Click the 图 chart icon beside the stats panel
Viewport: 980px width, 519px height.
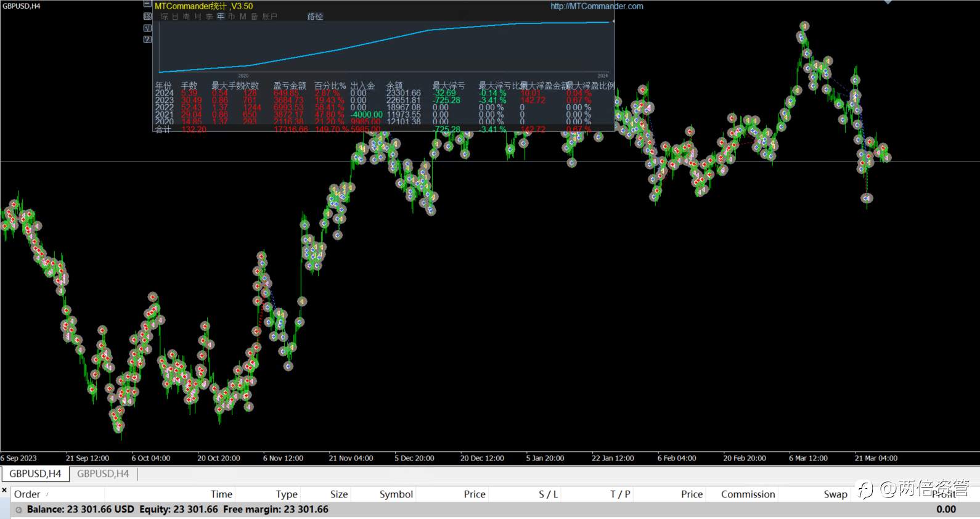point(147,16)
